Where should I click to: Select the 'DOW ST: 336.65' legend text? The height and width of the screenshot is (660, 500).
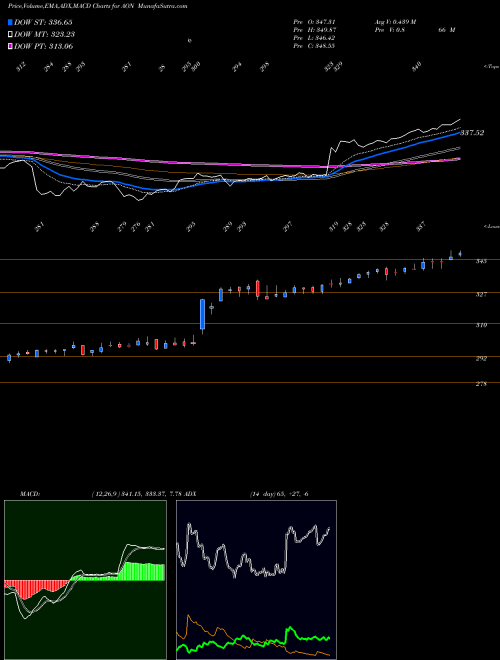(x=43, y=22)
